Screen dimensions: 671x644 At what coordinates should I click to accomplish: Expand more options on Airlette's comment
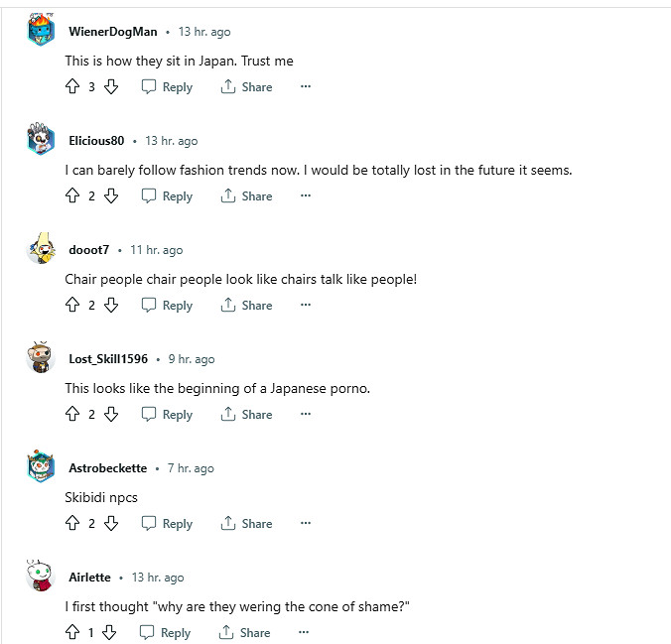point(304,633)
